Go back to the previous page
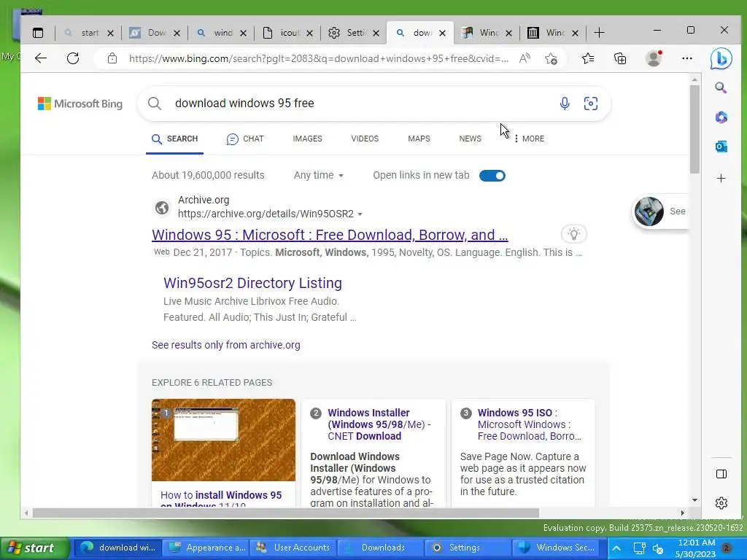Image resolution: width=747 pixels, height=560 pixels. click(41, 58)
